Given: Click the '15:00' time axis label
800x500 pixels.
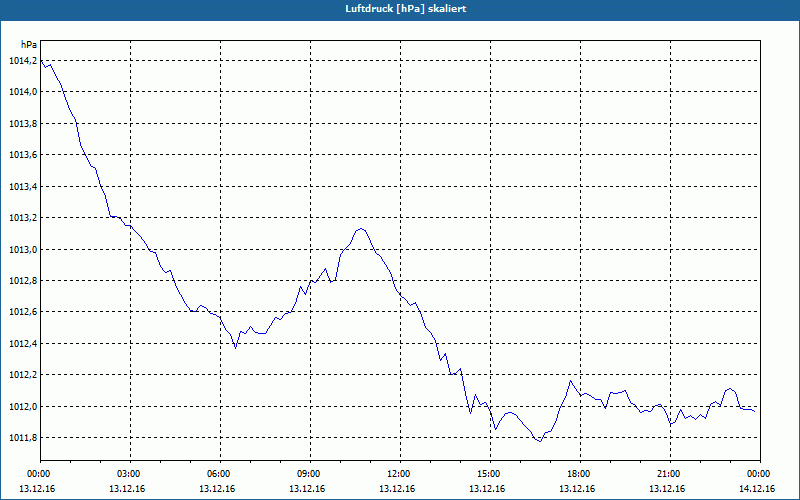Looking at the screenshot, I should click(x=490, y=474).
